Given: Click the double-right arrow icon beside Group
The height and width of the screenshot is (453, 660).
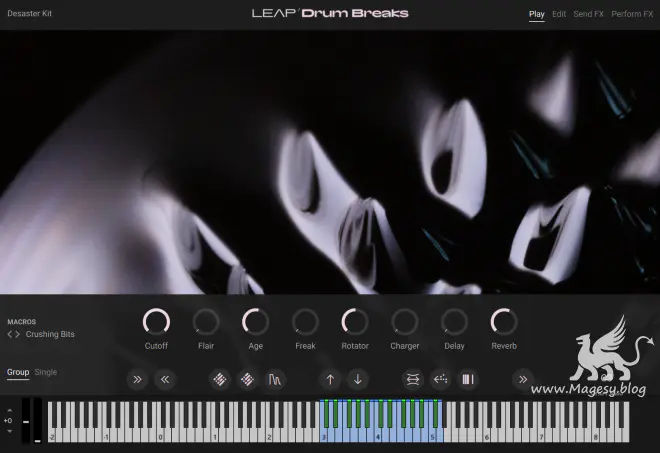Looking at the screenshot, I should [137, 380].
